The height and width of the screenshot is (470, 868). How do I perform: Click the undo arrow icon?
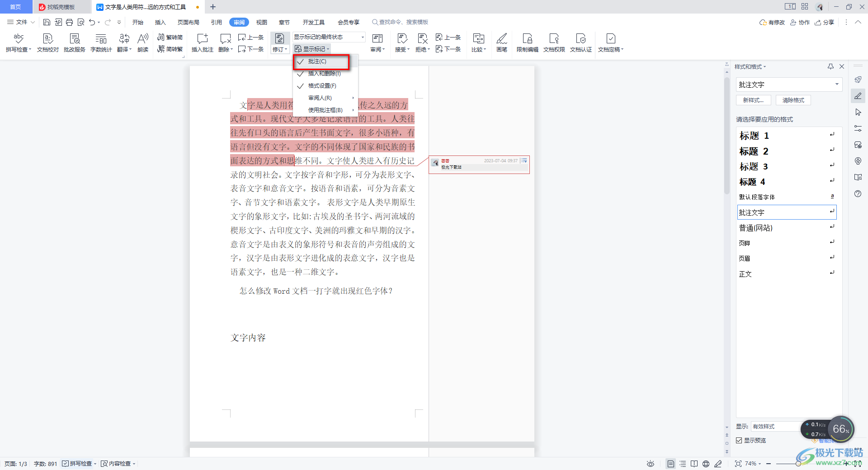pyautogui.click(x=92, y=22)
